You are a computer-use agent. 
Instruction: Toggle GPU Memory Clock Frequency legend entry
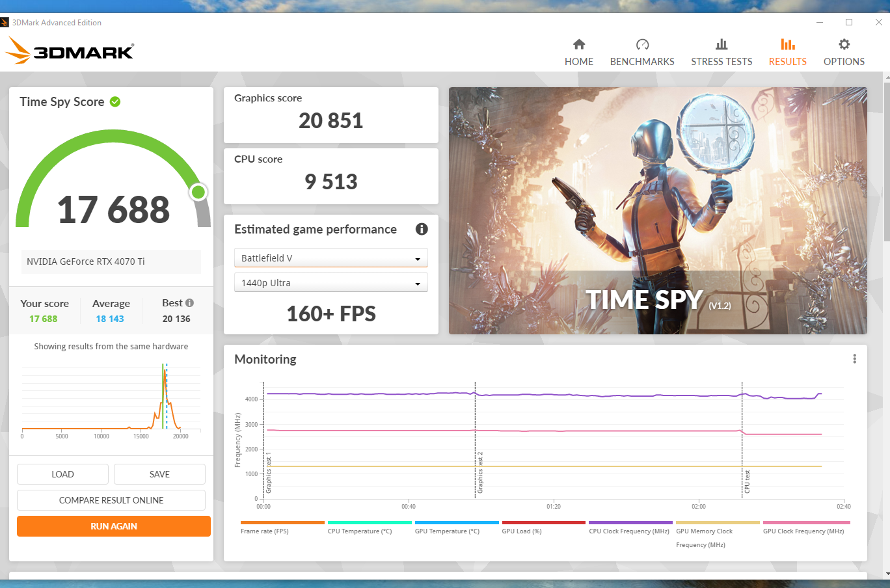pyautogui.click(x=718, y=534)
